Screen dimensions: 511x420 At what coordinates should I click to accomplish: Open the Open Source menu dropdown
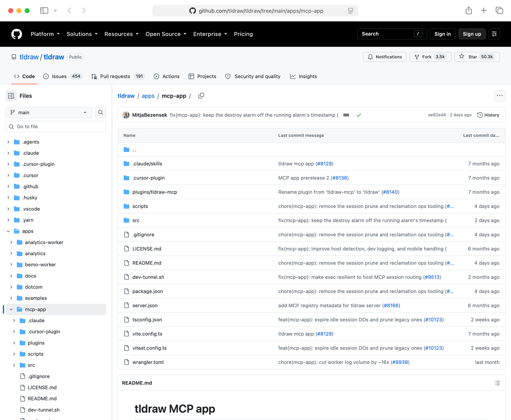pos(166,34)
